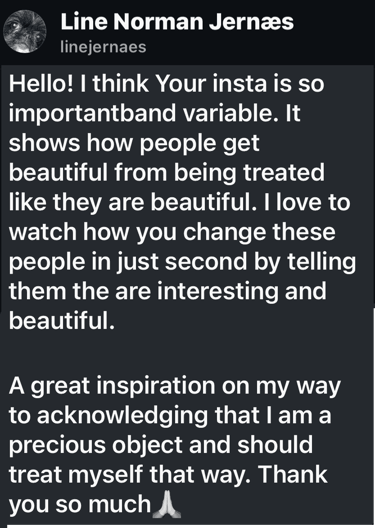Click the phrase "precious object"
375x528 pixels.
(95, 446)
